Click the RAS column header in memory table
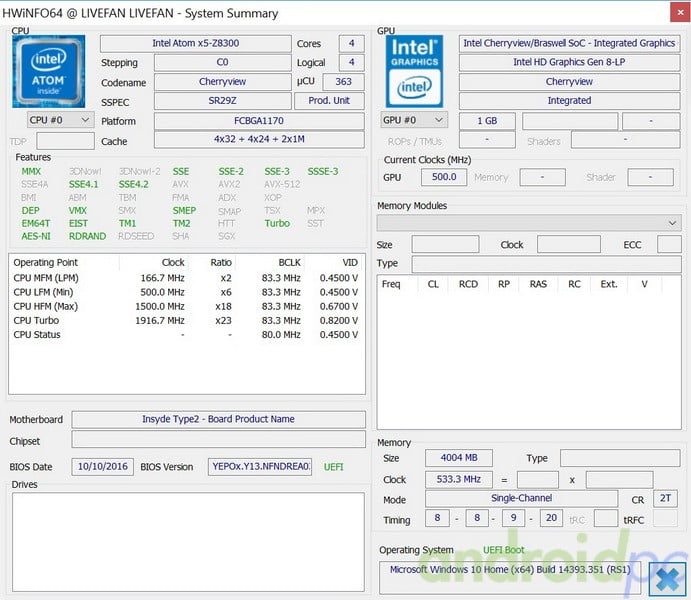The width and height of the screenshot is (691, 600). click(539, 284)
